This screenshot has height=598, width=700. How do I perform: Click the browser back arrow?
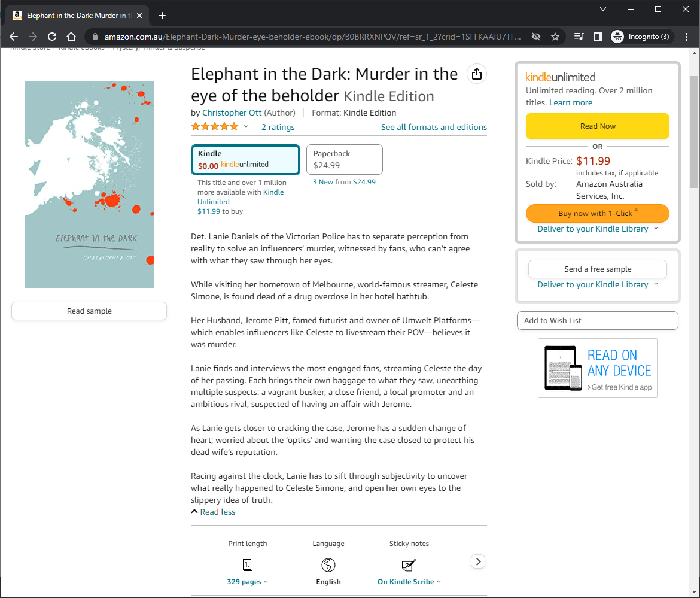[x=14, y=37]
